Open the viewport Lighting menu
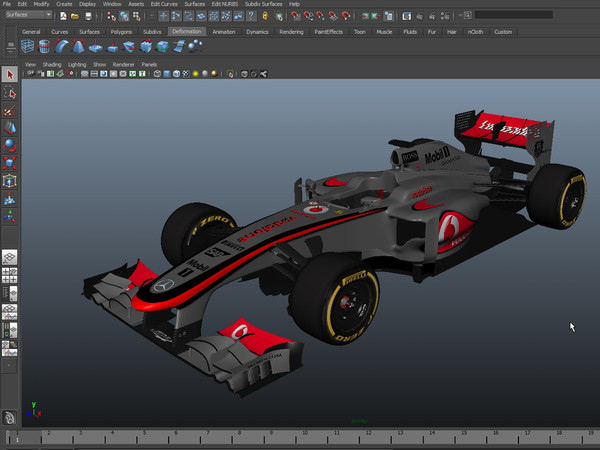Screen dimensions: 600x450 [77, 64]
